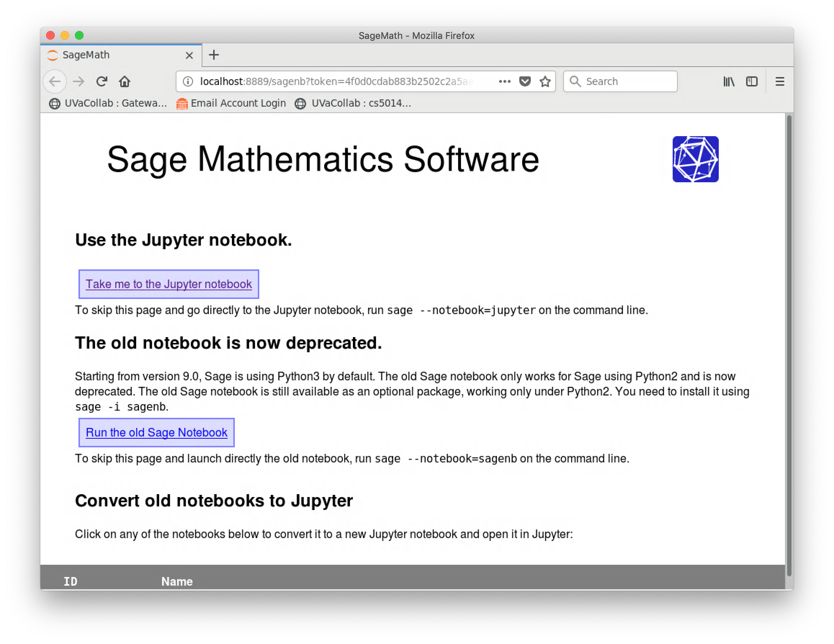The height and width of the screenshot is (644, 834).
Task: Click the page vertical scrollbar
Action: point(789,344)
